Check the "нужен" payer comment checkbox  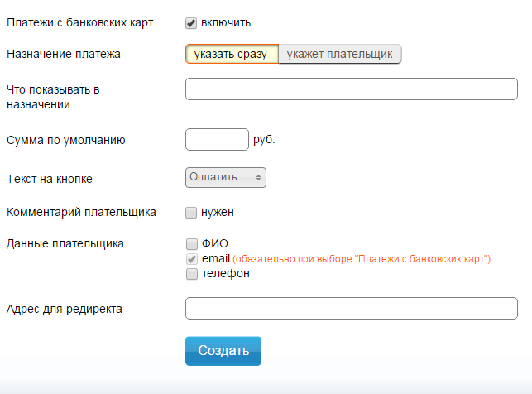point(191,213)
